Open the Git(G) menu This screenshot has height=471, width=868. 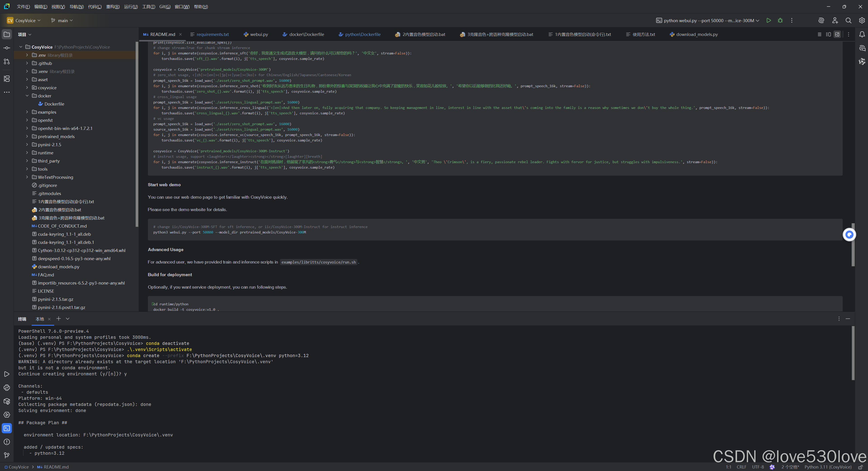click(165, 7)
